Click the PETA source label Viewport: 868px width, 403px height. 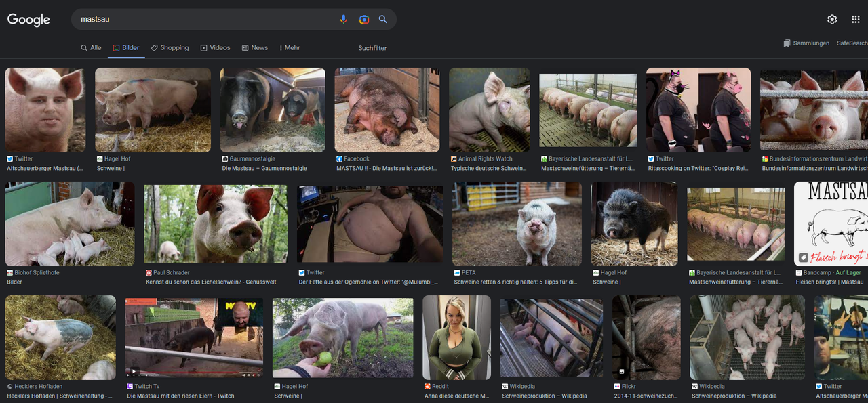coord(465,273)
